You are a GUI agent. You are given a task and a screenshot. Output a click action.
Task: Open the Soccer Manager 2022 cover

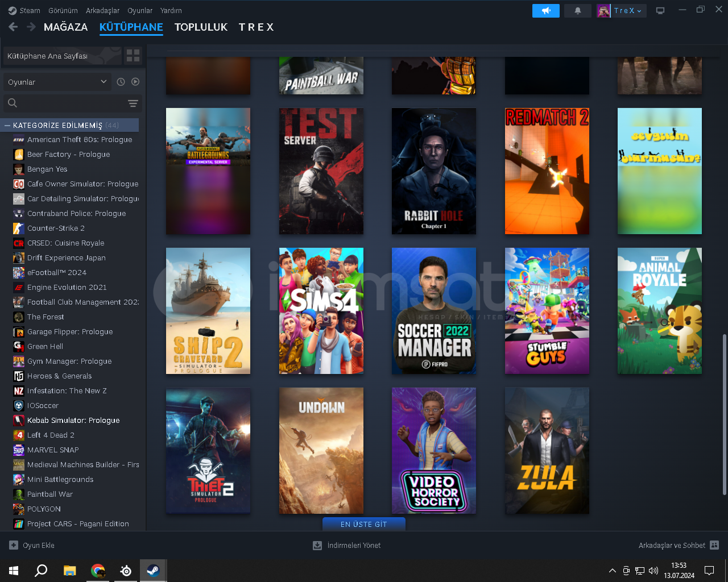point(434,311)
